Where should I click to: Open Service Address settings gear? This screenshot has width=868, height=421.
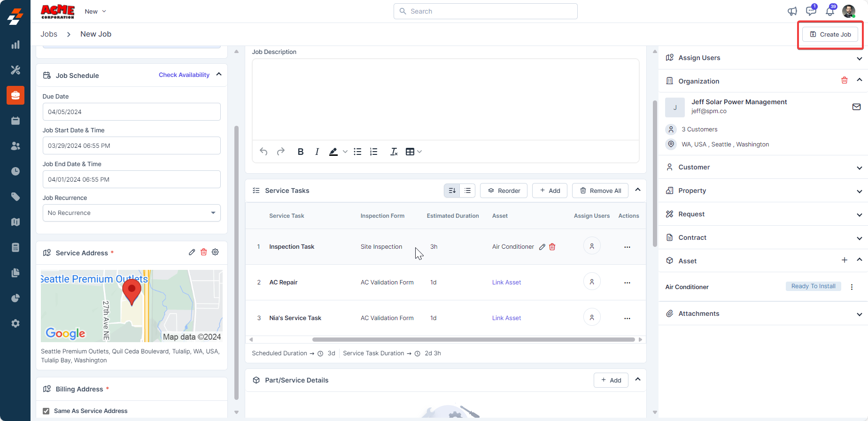coord(215,252)
